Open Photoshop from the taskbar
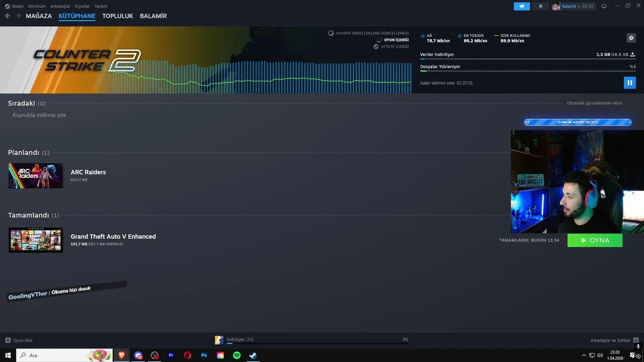 click(x=204, y=355)
